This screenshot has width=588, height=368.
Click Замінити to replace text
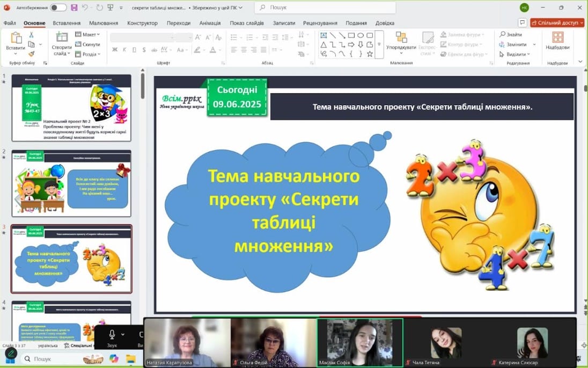(x=513, y=45)
